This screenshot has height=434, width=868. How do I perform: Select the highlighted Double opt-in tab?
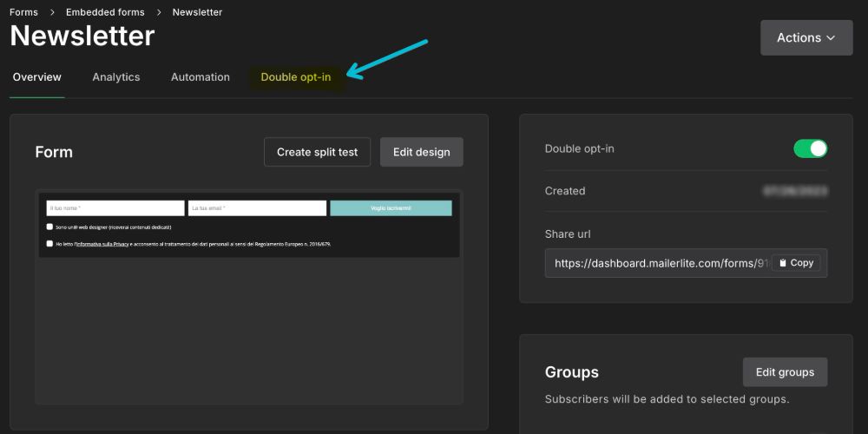point(296,77)
